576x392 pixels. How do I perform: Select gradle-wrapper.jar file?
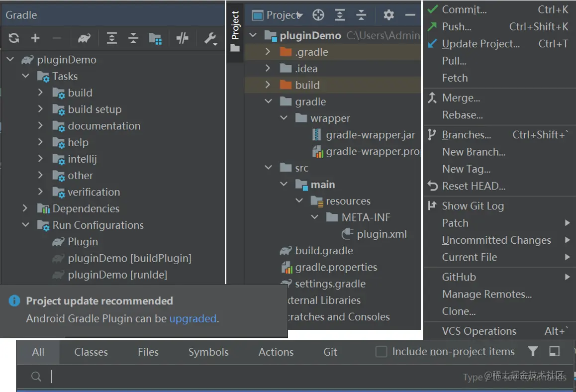tap(370, 135)
